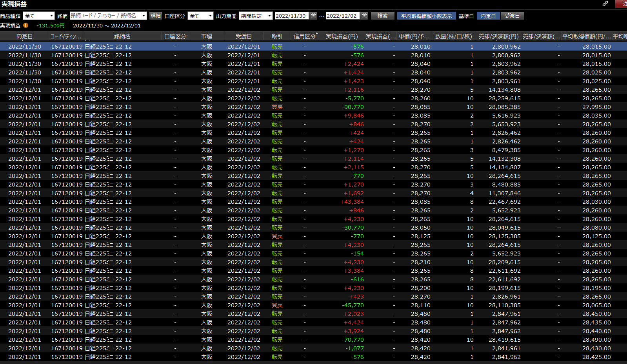627x364 pixels.
Task: Select 受渡日 as the base date
Action: point(512,16)
